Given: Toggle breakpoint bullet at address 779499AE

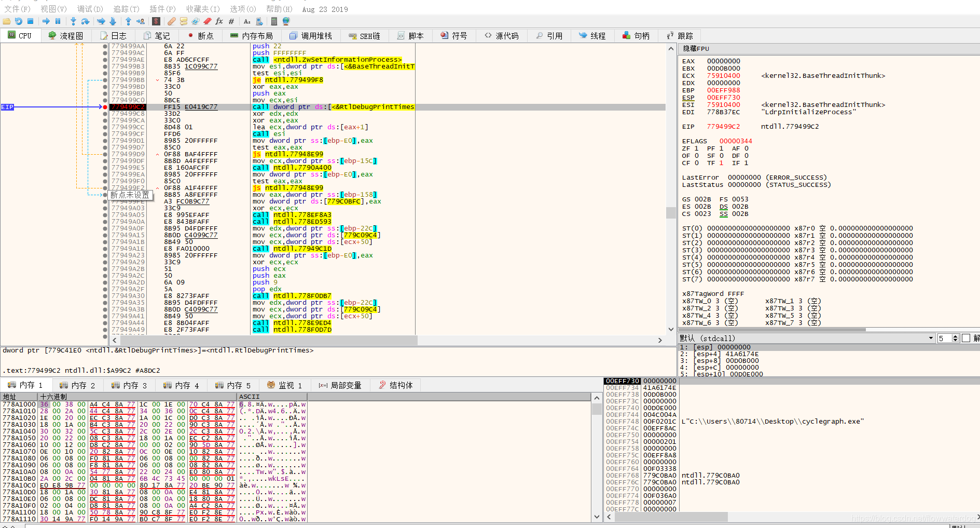Looking at the screenshot, I should [105, 60].
